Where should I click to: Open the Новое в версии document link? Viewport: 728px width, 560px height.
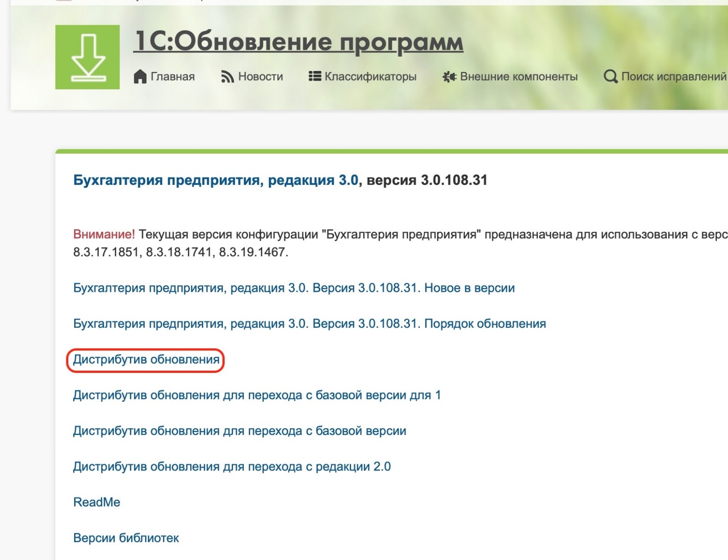[294, 288]
